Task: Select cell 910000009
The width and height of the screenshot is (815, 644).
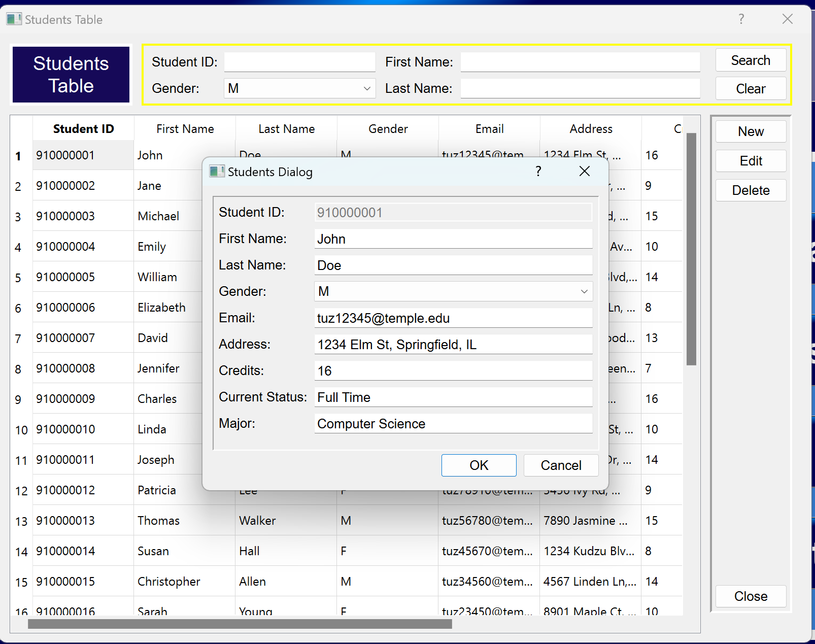Action: 83,399
